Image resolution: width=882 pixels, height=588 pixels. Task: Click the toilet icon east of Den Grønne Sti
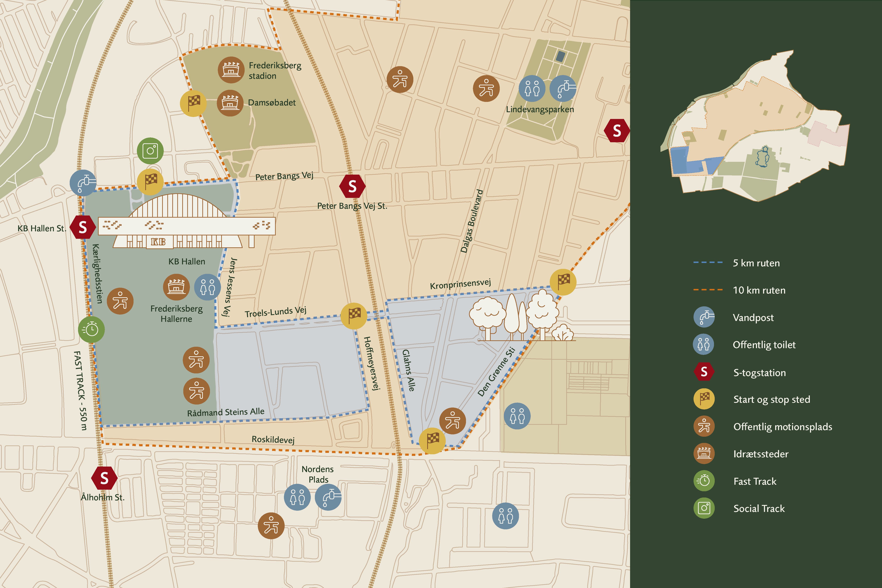point(517,416)
